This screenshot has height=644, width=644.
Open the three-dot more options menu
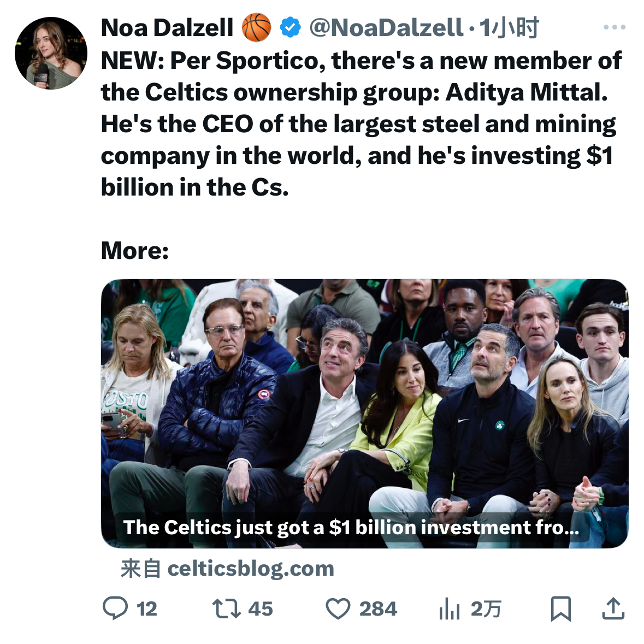pyautogui.click(x=615, y=27)
